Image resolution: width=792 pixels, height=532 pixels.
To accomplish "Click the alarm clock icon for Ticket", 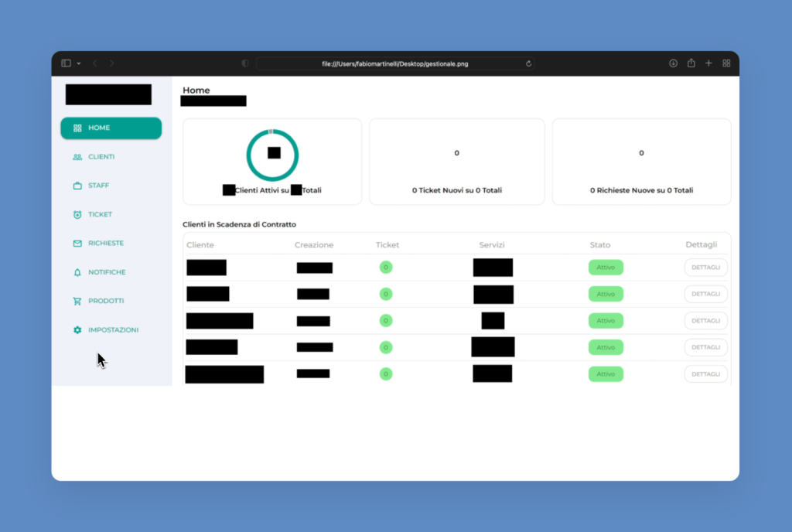I will pyautogui.click(x=77, y=214).
